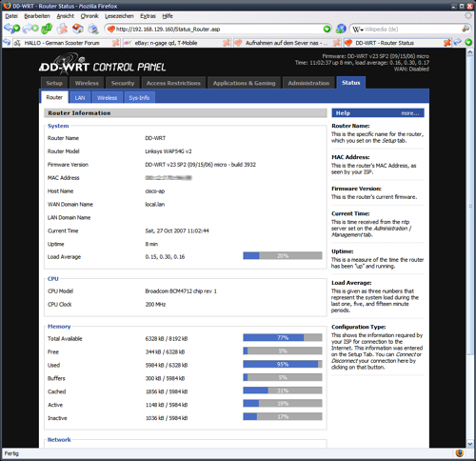The height and width of the screenshot is (461, 476).
Task: Click the browser Forward arrow button
Action: (x=30, y=29)
